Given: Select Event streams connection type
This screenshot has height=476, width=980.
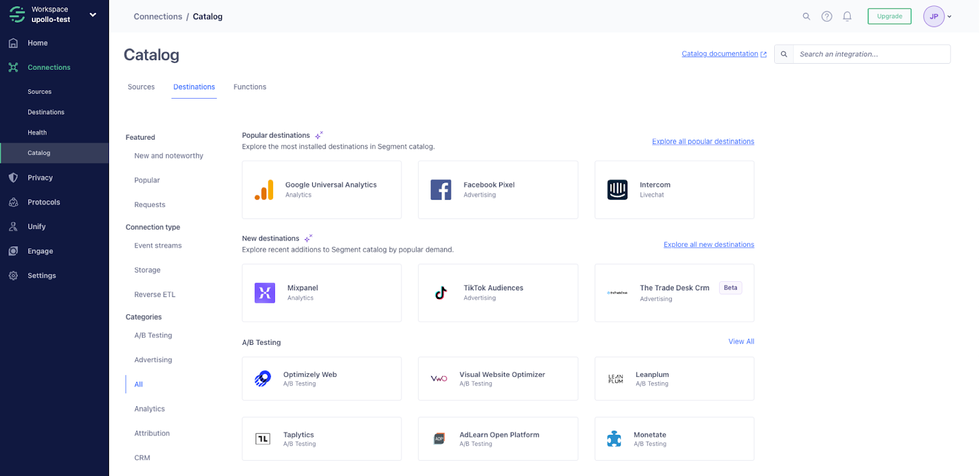Looking at the screenshot, I should tap(158, 246).
